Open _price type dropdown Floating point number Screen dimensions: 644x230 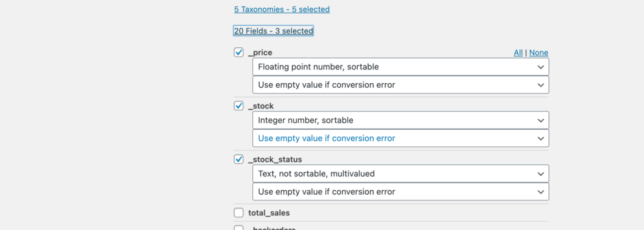coord(401,67)
